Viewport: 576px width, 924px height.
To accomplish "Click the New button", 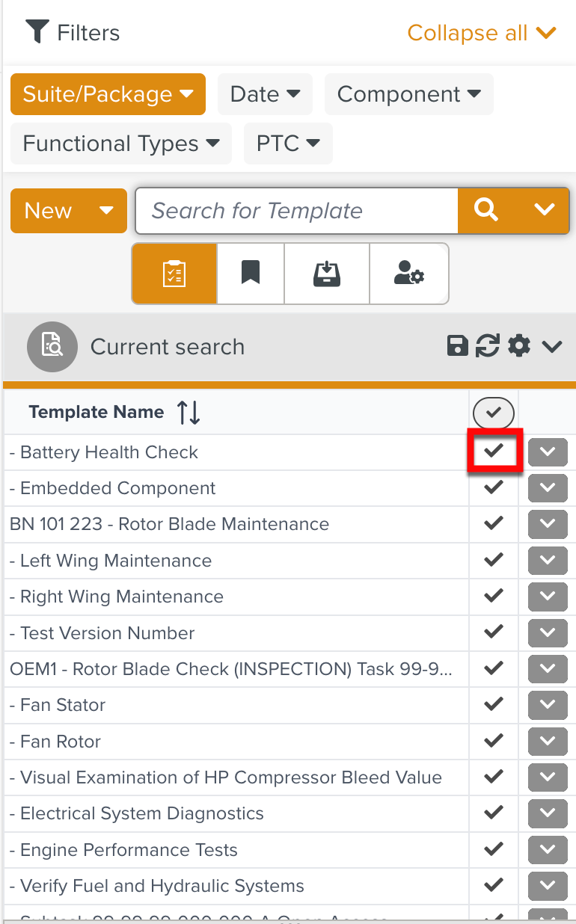I will pyautogui.click(x=49, y=211).
